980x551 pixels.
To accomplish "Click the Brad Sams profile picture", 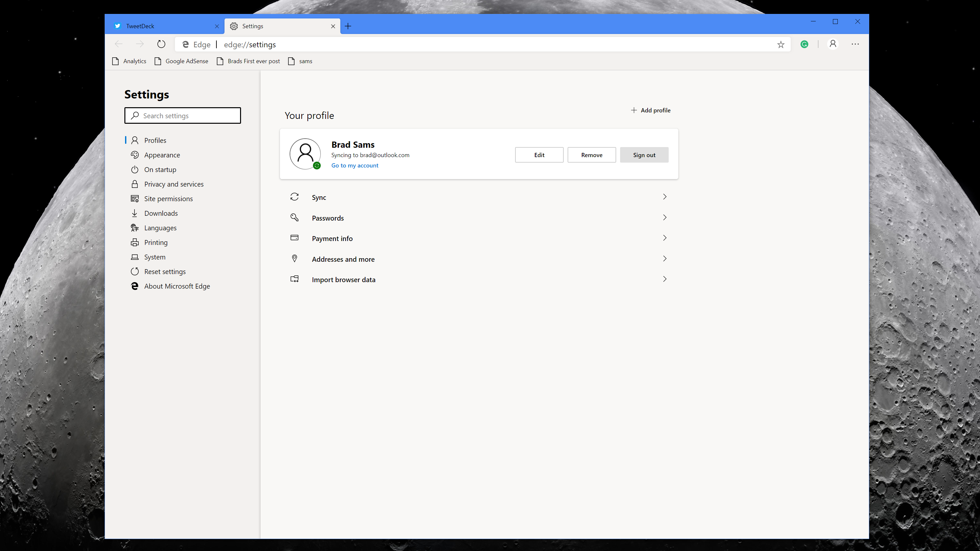I will pos(305,154).
